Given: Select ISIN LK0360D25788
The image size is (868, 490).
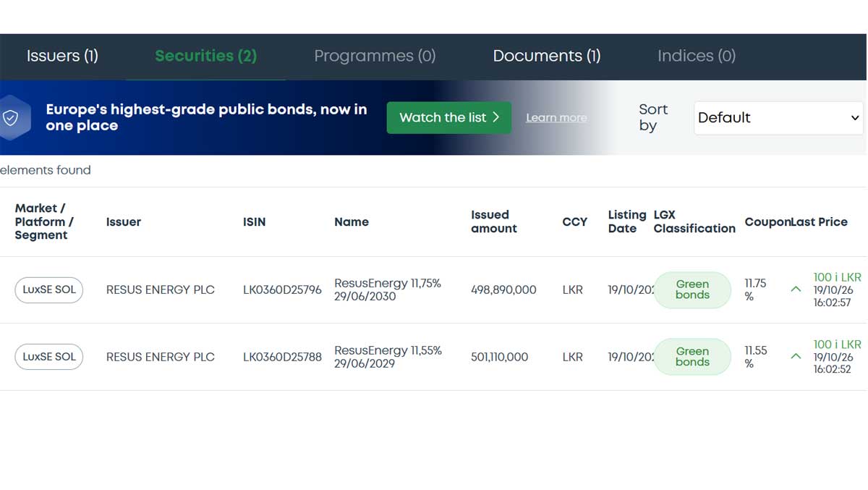Looking at the screenshot, I should pos(282,357).
